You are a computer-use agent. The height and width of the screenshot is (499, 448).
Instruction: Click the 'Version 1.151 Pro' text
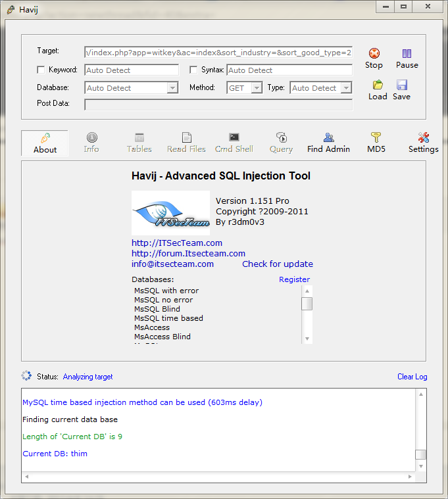(253, 201)
